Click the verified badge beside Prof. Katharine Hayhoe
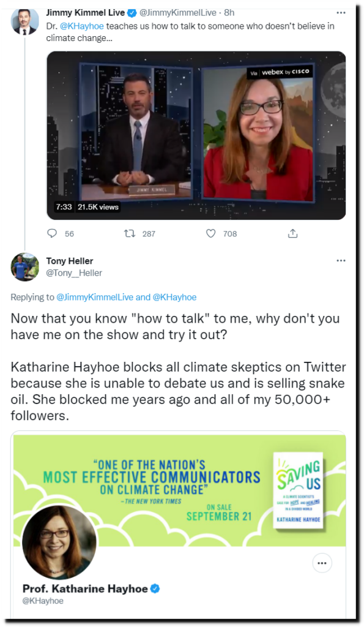Image resolution: width=364 pixels, height=627 pixels. coord(155,588)
